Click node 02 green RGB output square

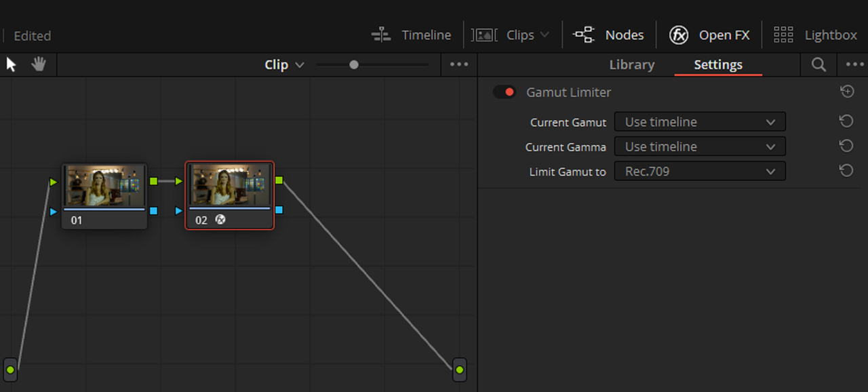tap(279, 180)
